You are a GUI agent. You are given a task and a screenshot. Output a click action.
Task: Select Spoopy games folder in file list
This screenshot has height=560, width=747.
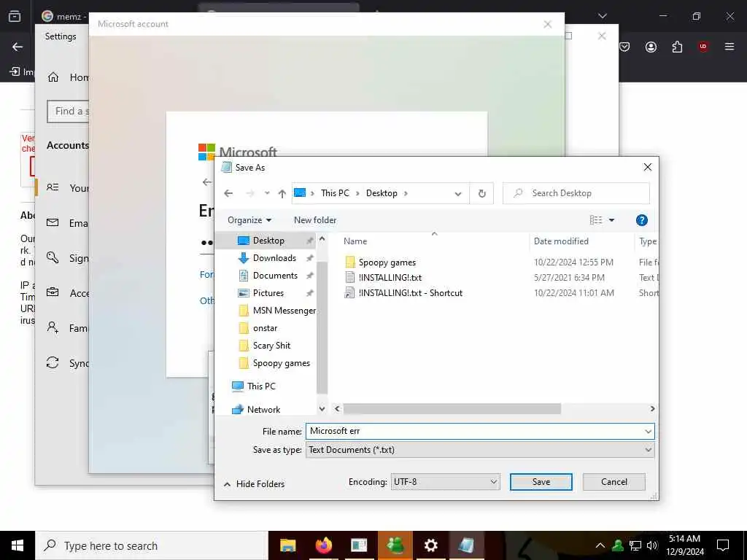[387, 262]
